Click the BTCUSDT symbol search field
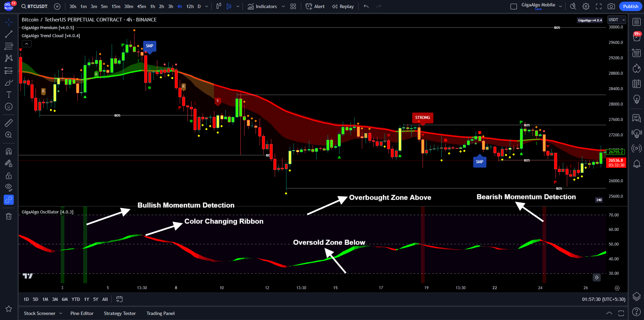644x320 pixels. [x=34, y=6]
